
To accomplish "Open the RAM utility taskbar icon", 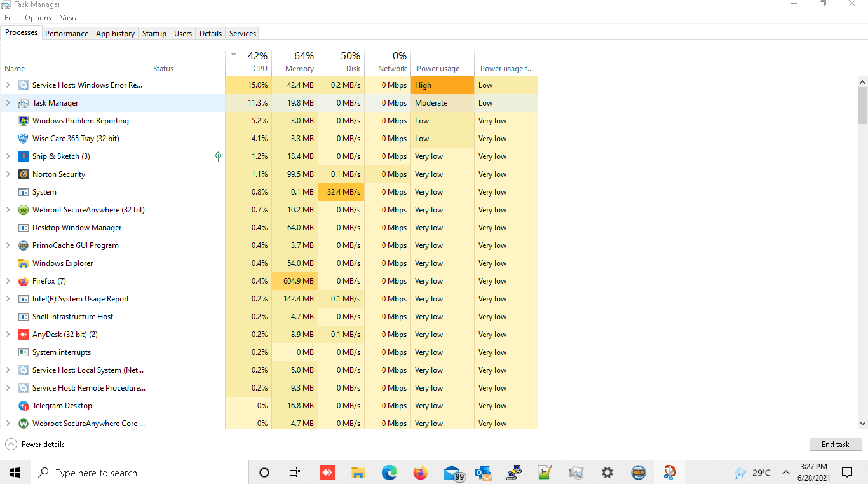I will tap(639, 473).
